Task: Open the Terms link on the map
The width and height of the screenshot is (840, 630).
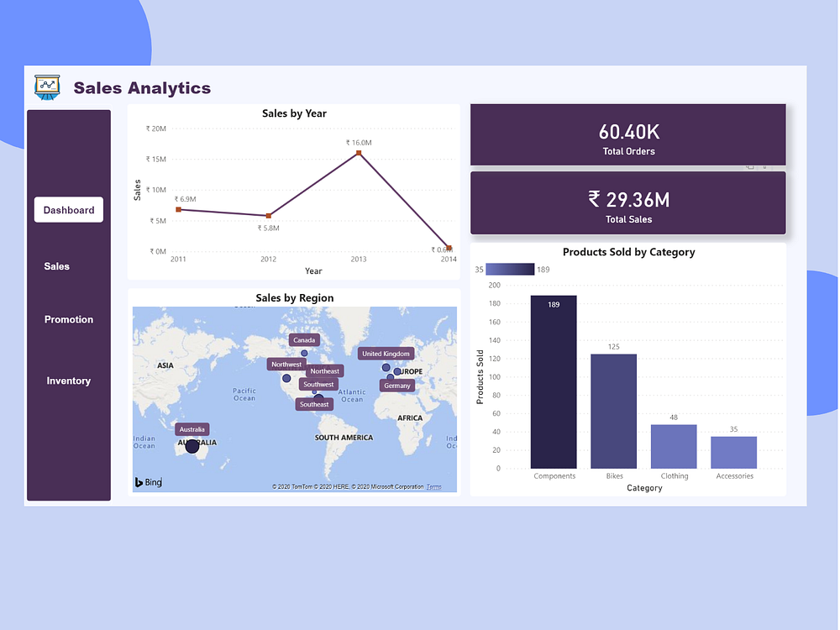Action: point(434,486)
